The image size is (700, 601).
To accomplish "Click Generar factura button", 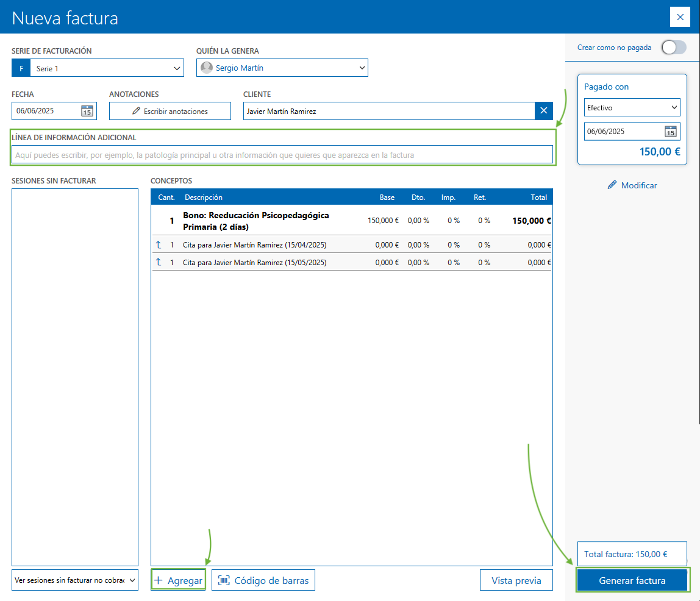I will click(632, 580).
